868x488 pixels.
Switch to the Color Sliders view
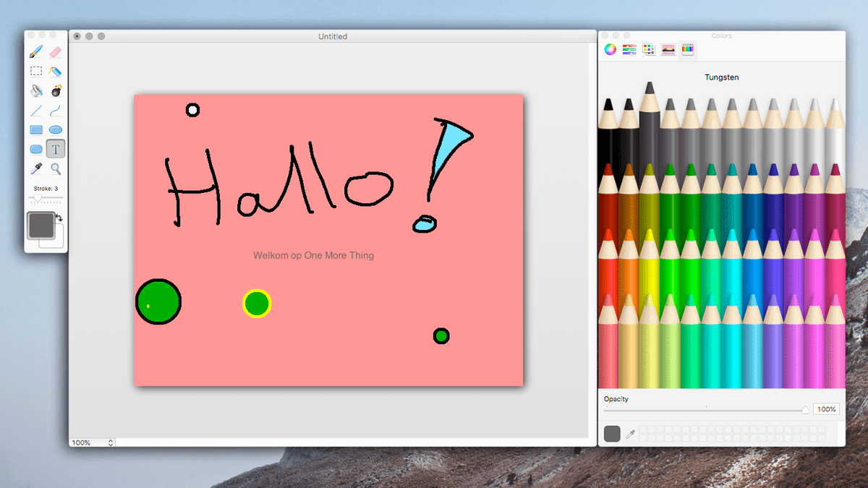click(x=629, y=48)
